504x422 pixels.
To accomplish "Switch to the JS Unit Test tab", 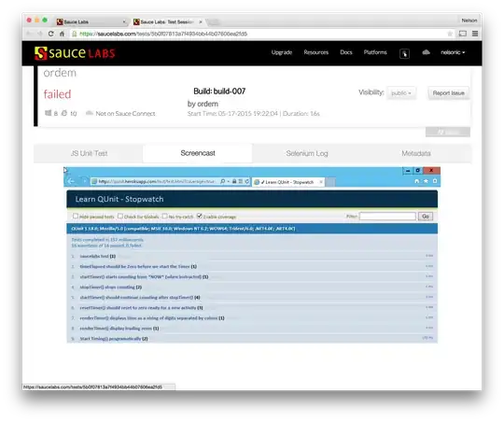I will click(89, 153).
